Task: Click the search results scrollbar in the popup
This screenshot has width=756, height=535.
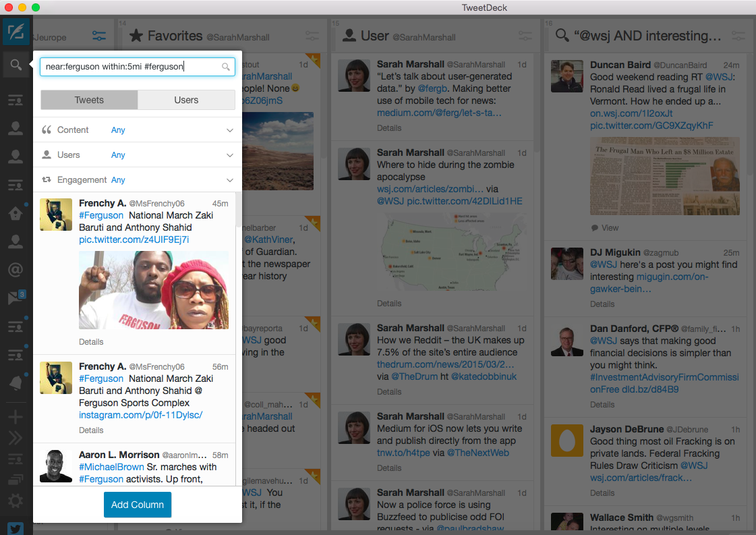Action: (x=238, y=211)
